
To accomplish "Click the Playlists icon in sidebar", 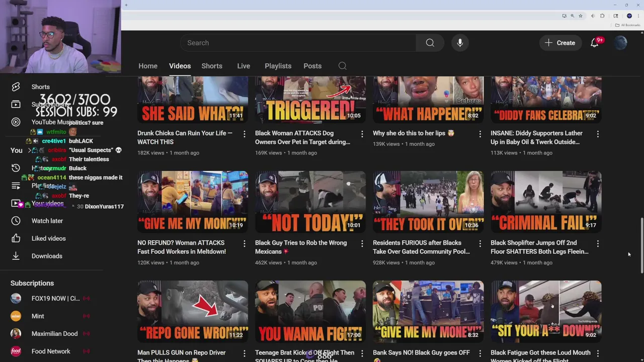I will pyautogui.click(x=16, y=186).
